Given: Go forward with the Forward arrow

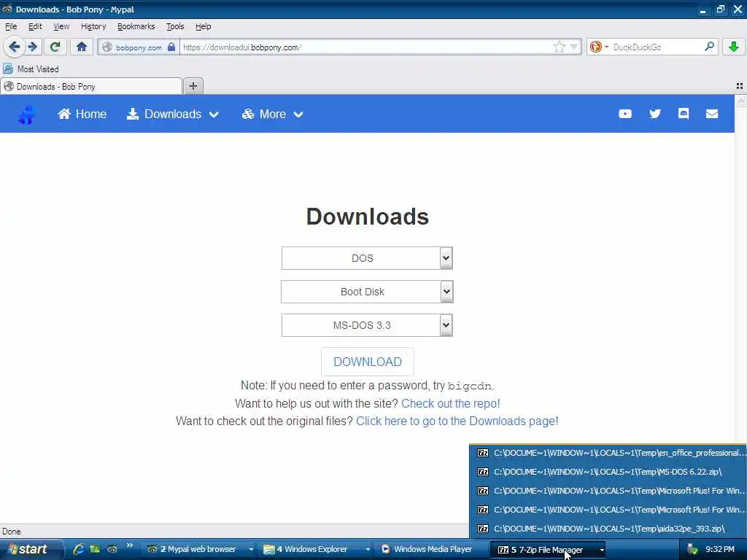Looking at the screenshot, I should click(x=32, y=47).
